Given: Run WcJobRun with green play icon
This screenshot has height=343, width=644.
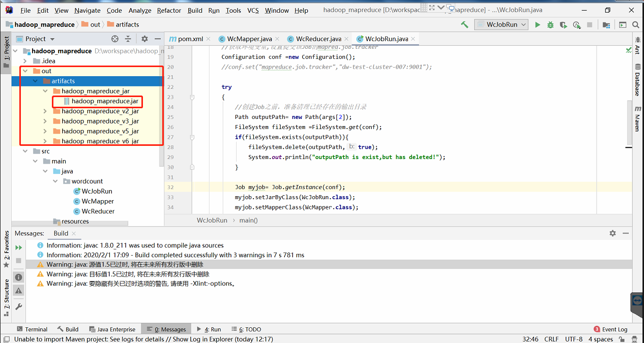Looking at the screenshot, I should pos(538,24).
